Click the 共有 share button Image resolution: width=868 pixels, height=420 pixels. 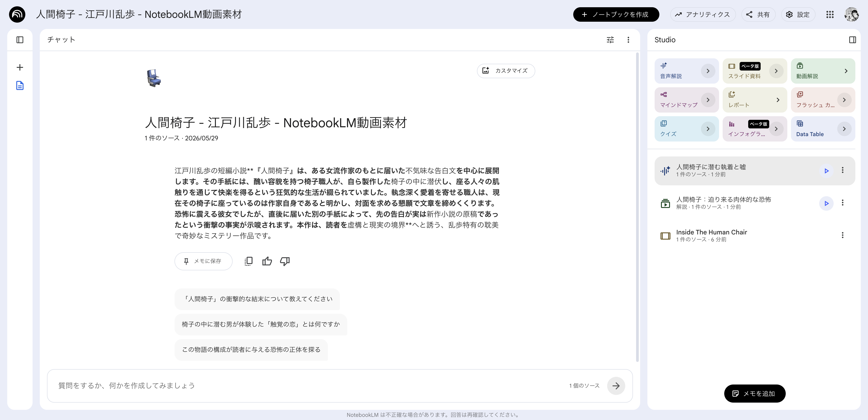click(x=758, y=14)
